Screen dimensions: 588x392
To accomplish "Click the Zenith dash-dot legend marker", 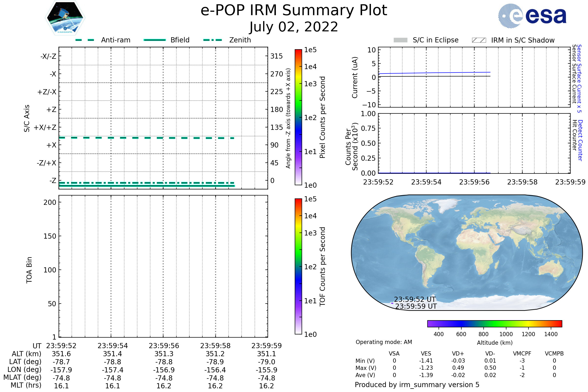I will (212, 40).
